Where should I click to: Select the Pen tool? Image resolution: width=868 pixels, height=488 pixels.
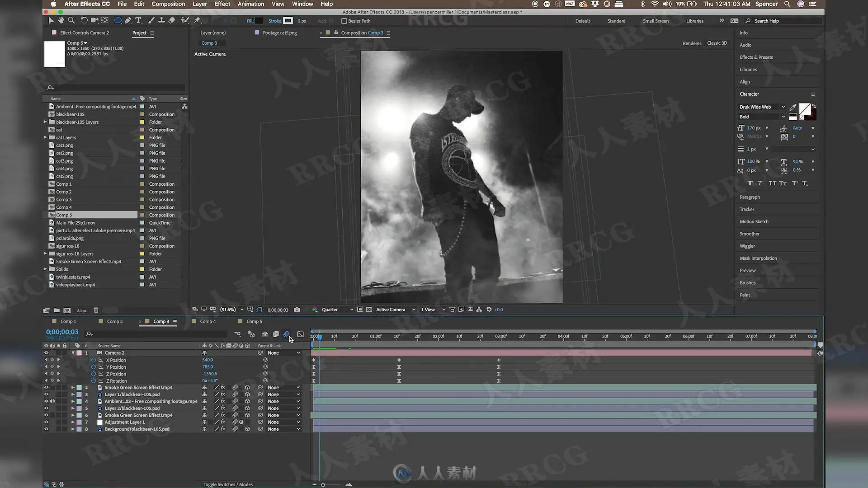point(128,20)
